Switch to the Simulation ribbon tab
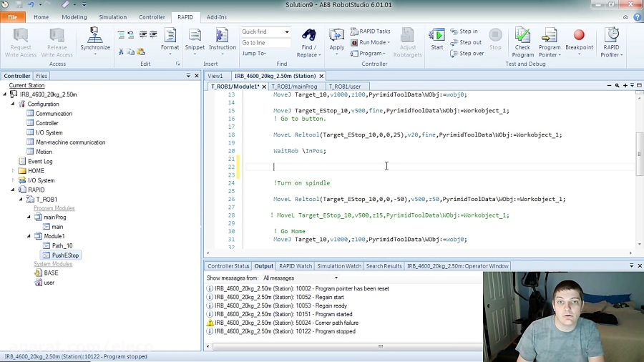The width and height of the screenshot is (644, 362). pyautogui.click(x=112, y=17)
